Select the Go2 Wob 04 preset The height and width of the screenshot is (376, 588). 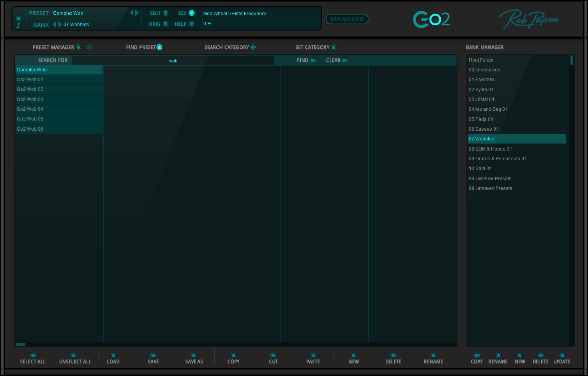coord(59,109)
